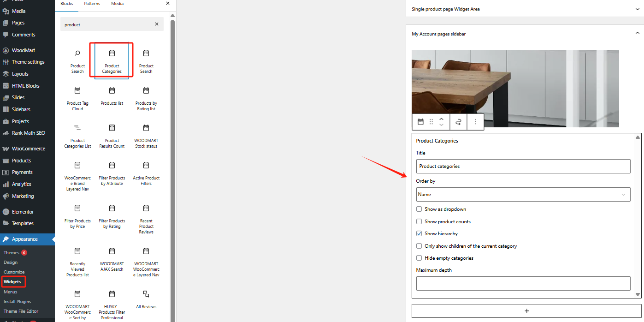Insert Product Categories List block

tap(77, 136)
